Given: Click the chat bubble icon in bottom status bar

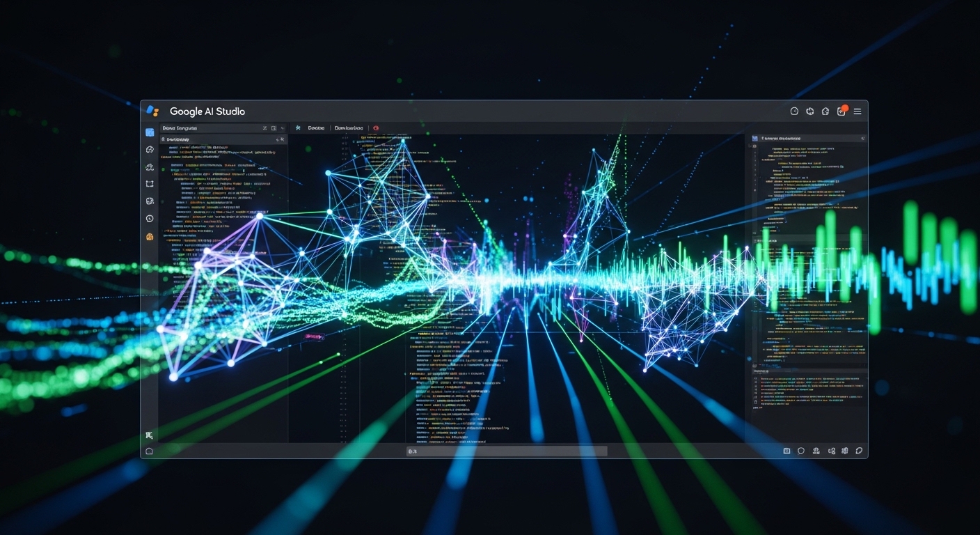Looking at the screenshot, I should click(801, 451).
